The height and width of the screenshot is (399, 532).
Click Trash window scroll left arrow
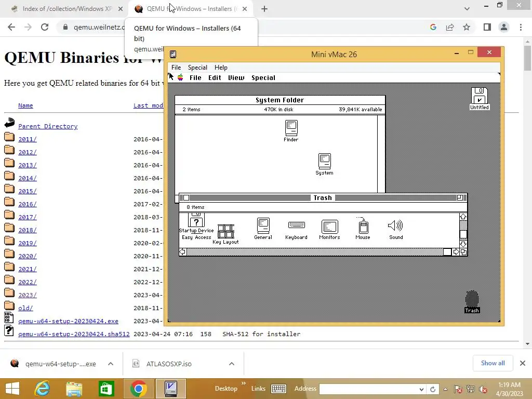click(x=183, y=252)
